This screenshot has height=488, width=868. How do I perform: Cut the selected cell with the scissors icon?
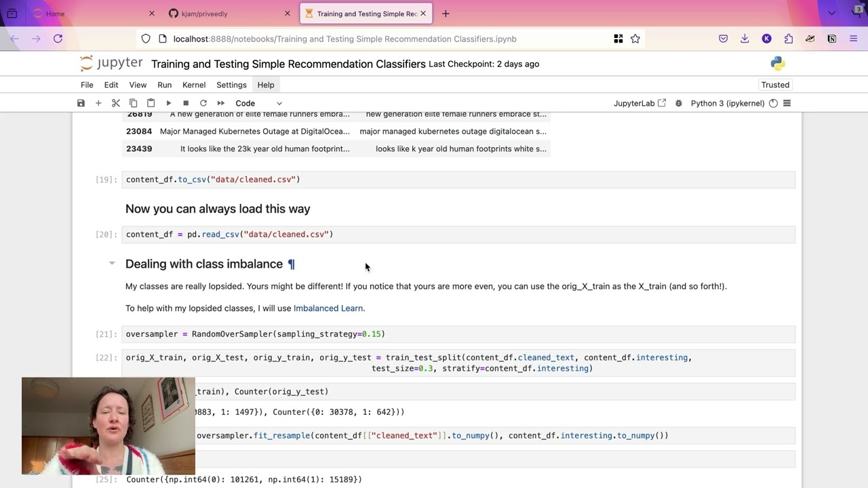pos(116,103)
